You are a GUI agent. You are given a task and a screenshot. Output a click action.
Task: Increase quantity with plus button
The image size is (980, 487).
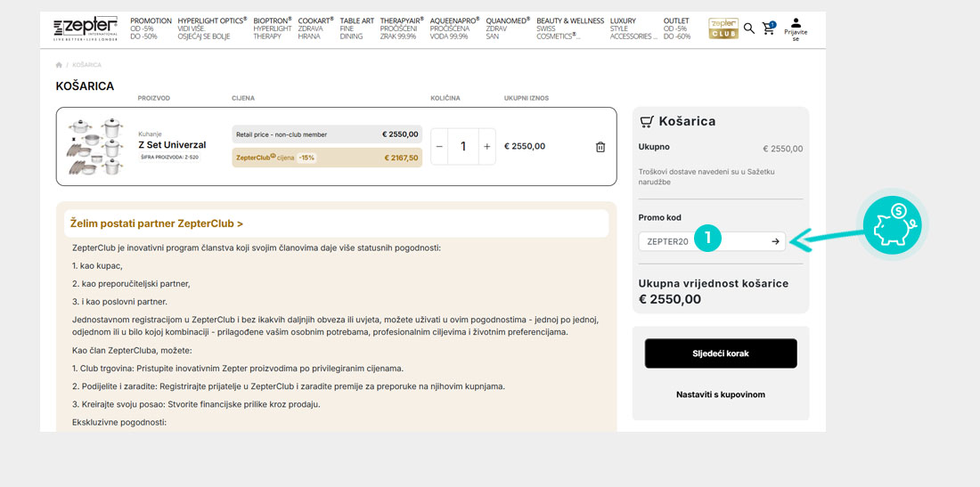pyautogui.click(x=486, y=147)
